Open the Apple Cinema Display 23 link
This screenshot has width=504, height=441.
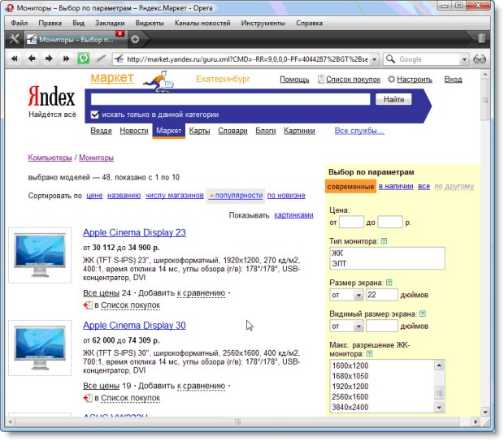134,232
